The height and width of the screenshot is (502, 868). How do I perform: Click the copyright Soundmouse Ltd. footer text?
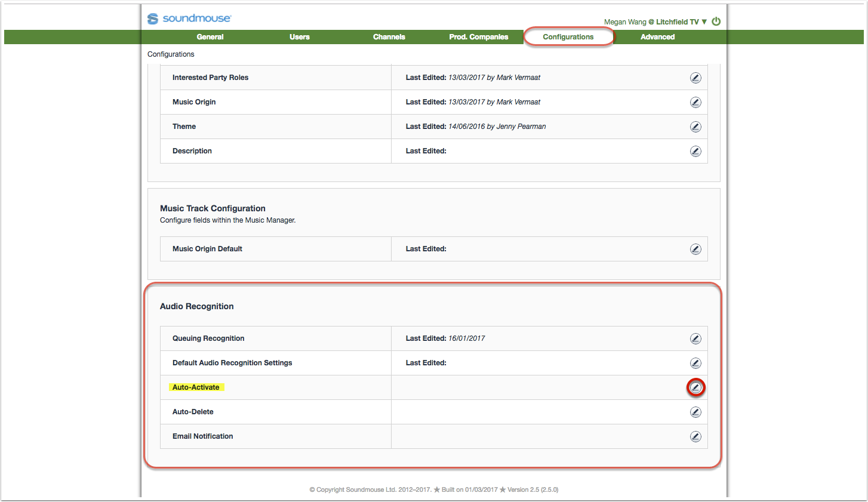point(371,489)
